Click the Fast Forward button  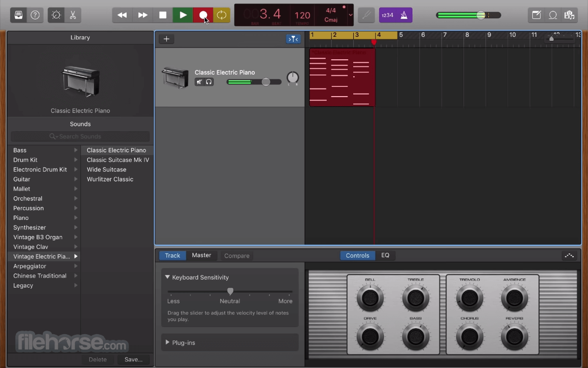tap(142, 15)
